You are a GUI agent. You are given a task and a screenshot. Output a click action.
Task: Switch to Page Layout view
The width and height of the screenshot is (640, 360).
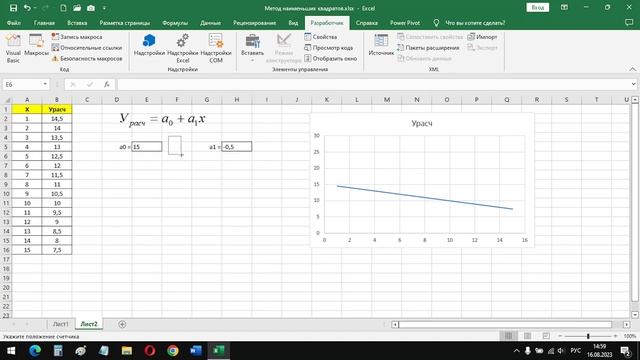click(x=527, y=336)
